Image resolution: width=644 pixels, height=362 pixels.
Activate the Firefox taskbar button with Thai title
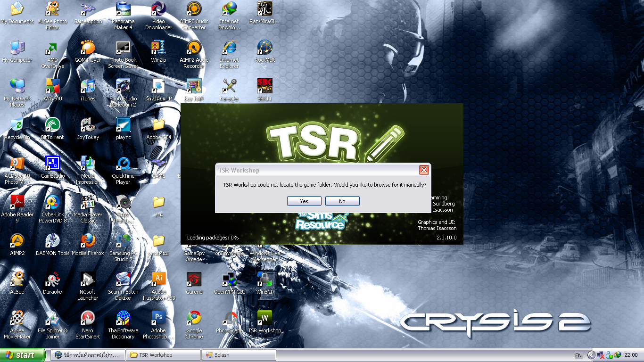pyautogui.click(x=88, y=355)
